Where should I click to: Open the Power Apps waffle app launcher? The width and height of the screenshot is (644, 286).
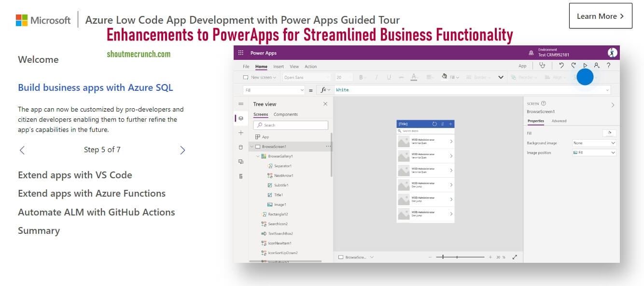coord(241,53)
